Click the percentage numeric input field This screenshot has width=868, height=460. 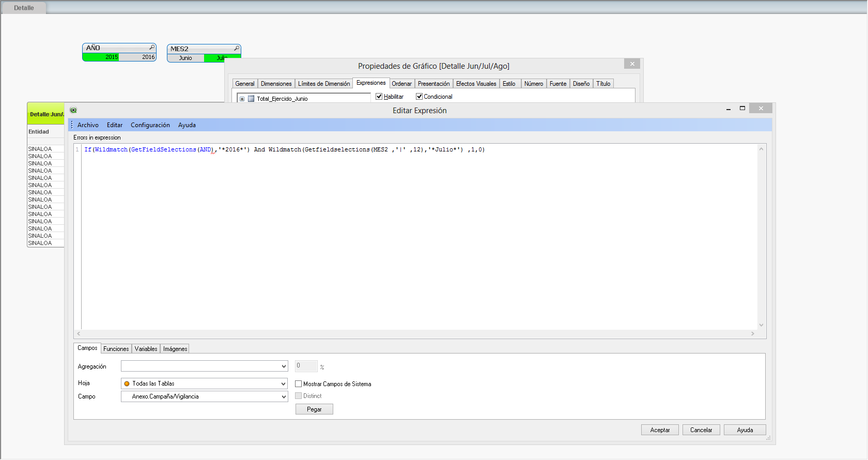[x=306, y=366]
